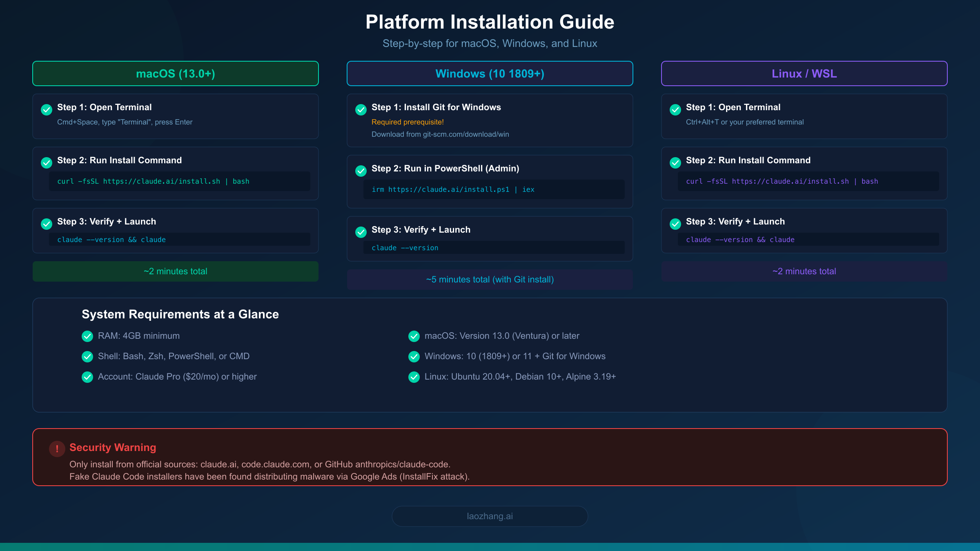Screen dimensions: 980x551
Task: Click the checkmark beside Windows Step 1: Install Git
Action: pos(361,109)
